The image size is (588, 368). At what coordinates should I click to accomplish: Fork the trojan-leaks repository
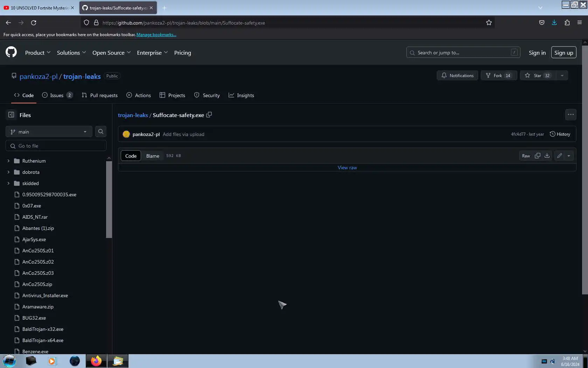click(499, 75)
